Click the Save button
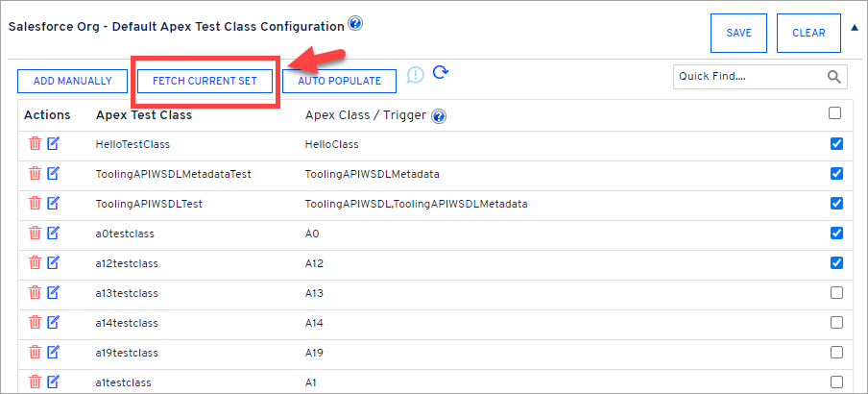 (738, 33)
